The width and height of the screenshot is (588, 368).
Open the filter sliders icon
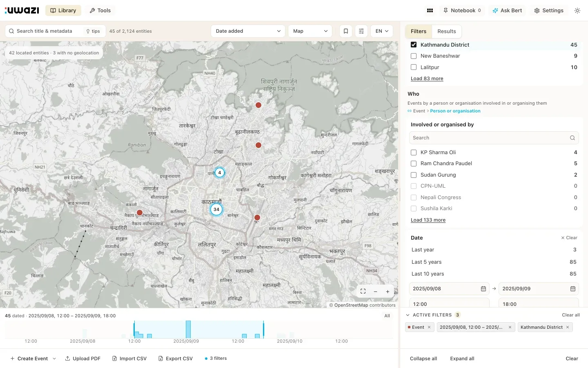361,31
